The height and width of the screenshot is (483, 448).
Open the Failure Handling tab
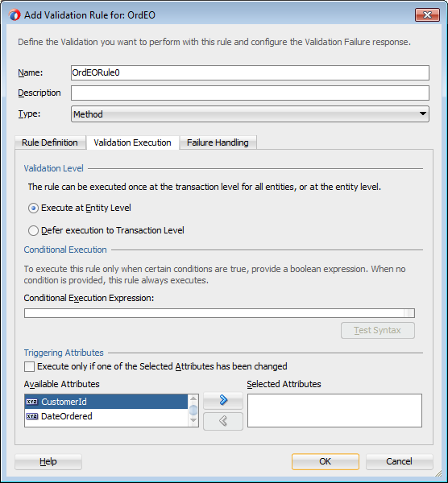pos(218,142)
